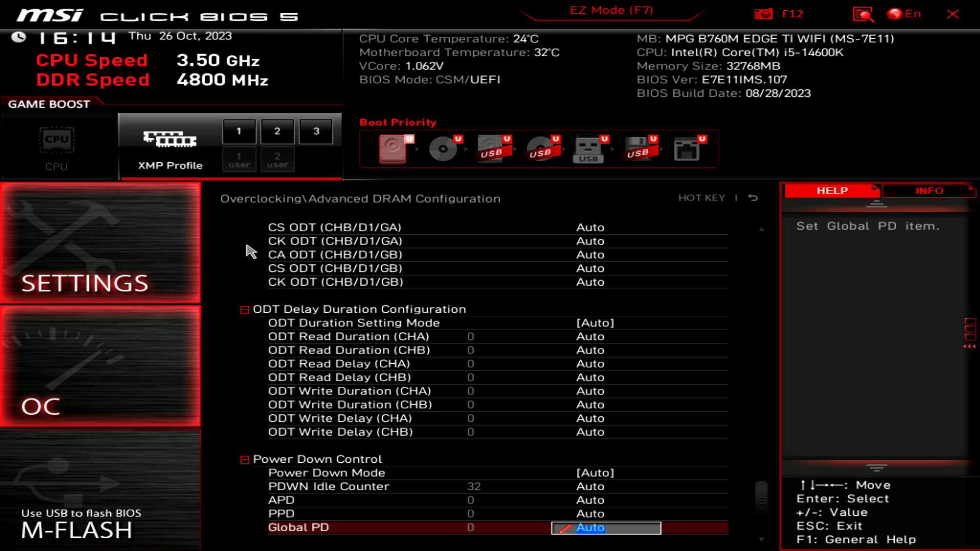Click the screenshot camera F12 icon
980x551 pixels.
click(x=764, y=14)
